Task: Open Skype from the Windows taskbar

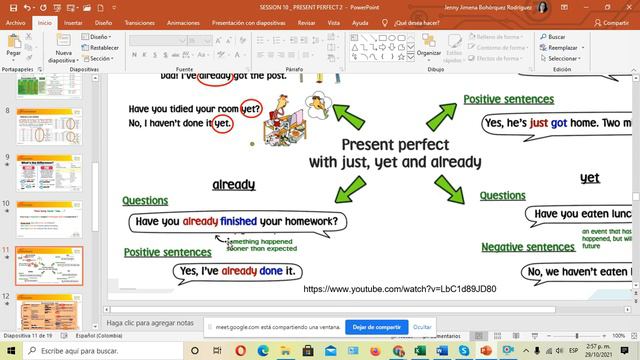Action: (x=464, y=351)
